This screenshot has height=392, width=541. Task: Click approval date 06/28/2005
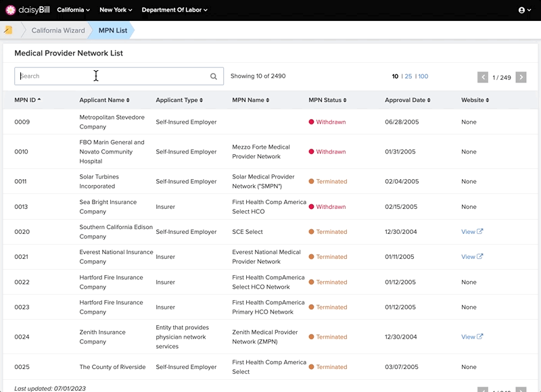point(402,122)
